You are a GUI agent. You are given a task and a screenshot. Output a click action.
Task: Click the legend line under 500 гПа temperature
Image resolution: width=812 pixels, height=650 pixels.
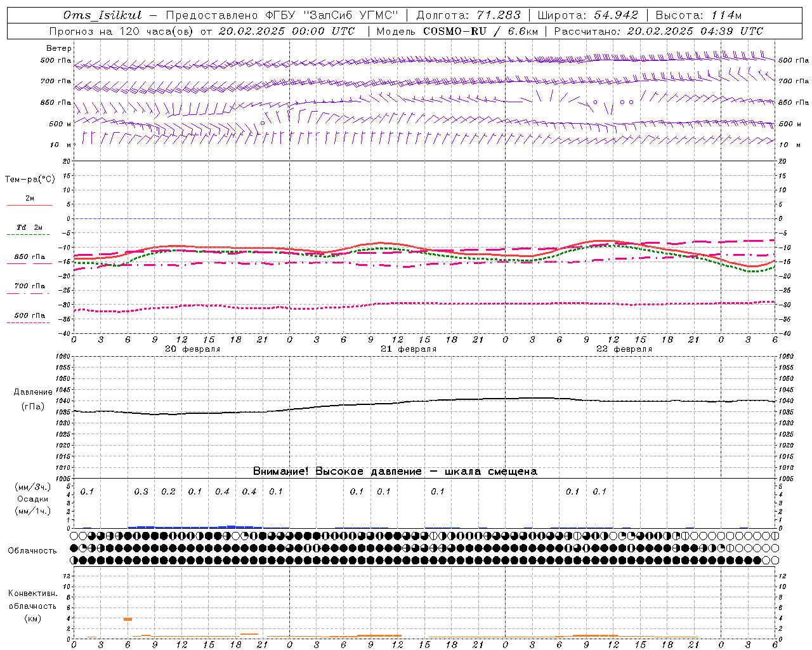pyautogui.click(x=28, y=323)
